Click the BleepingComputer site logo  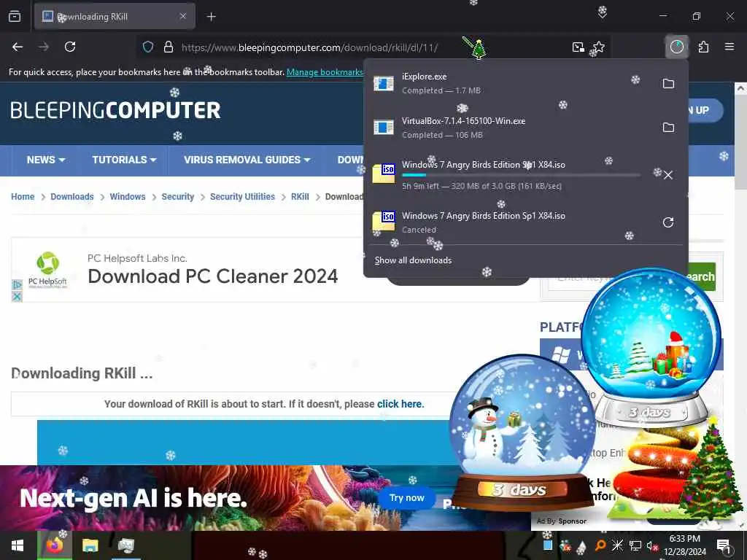[115, 111]
